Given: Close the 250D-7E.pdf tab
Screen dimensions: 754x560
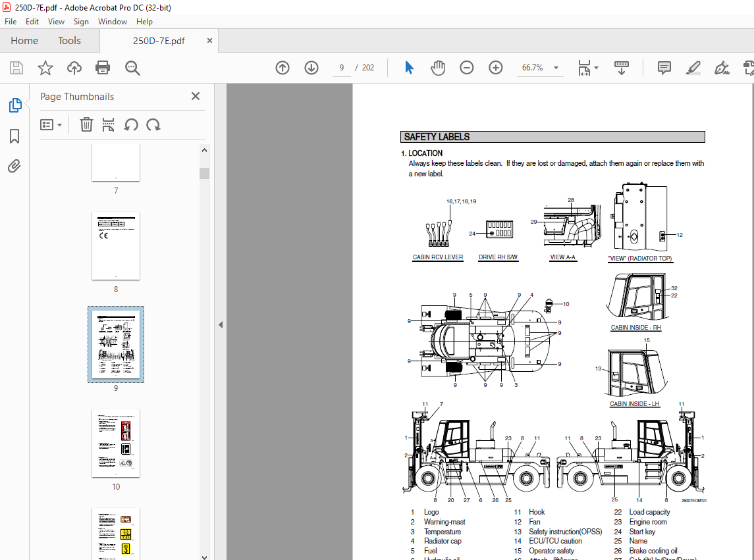Looking at the screenshot, I should coord(209,41).
